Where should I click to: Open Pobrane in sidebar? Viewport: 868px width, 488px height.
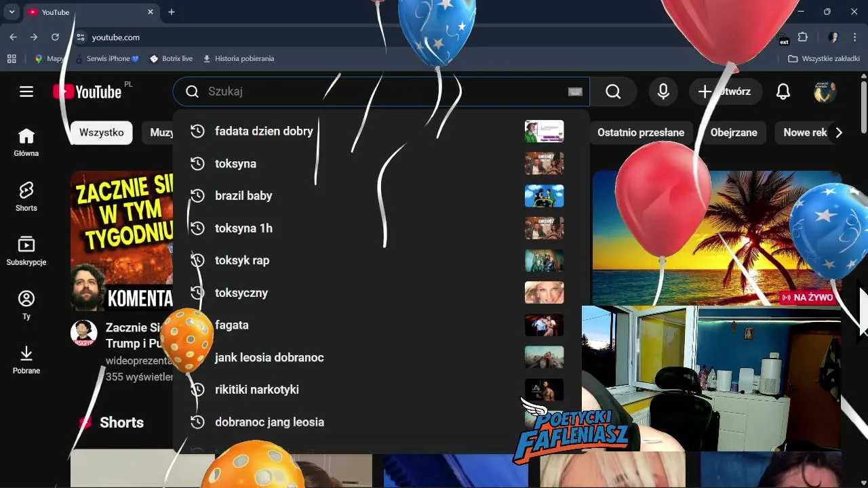tap(26, 360)
